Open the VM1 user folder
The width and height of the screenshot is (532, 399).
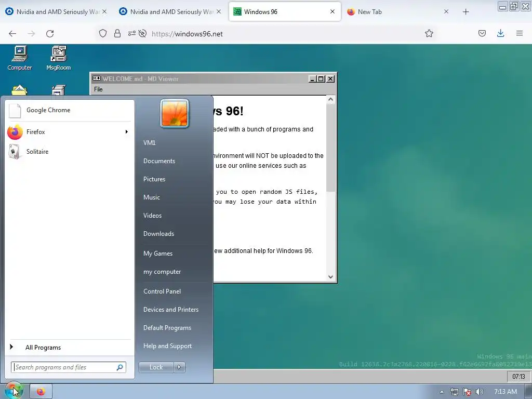click(149, 143)
